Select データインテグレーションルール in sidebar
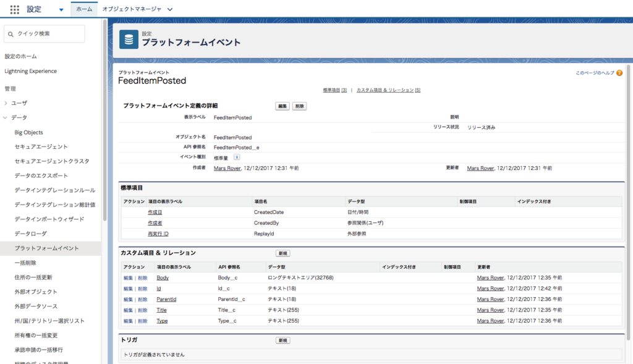 (x=55, y=190)
